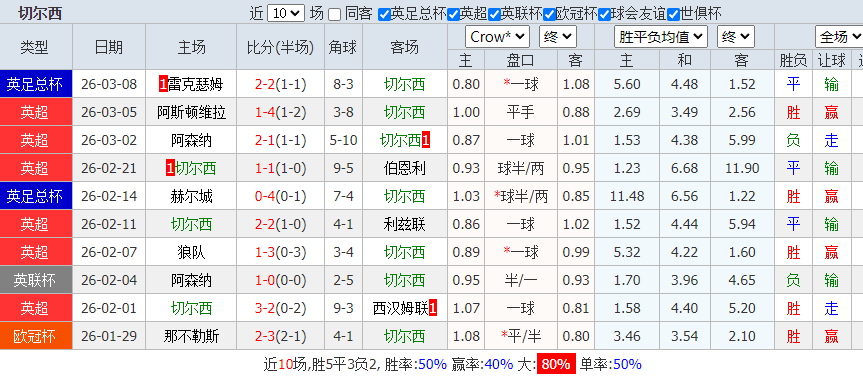Click score 1-4(1-2) of 阿斯顿维拉 match
863x377 pixels.
280,112
